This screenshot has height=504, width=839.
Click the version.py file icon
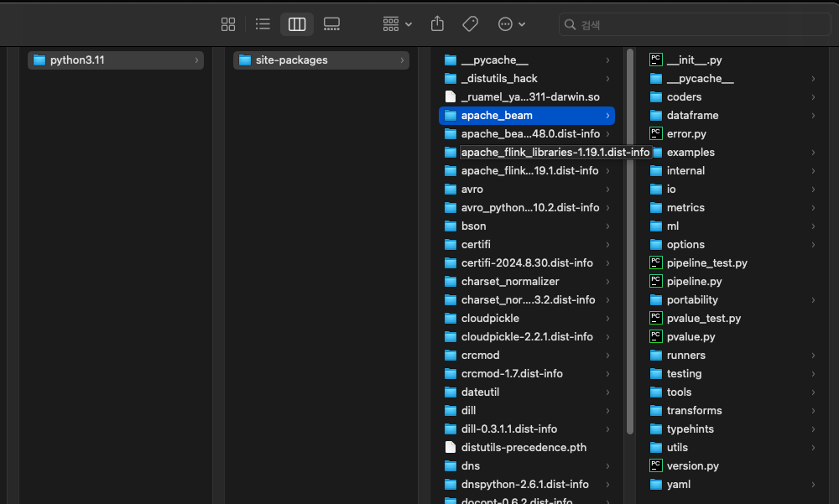coord(655,465)
